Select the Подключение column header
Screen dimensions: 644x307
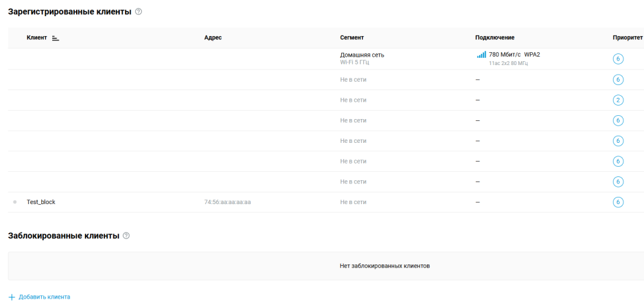[x=495, y=38]
